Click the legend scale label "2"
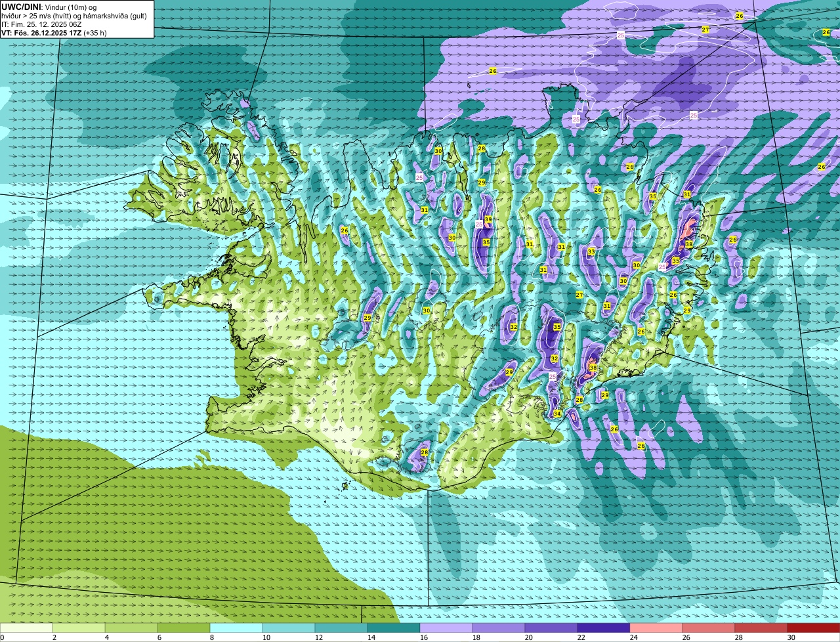Screen dimensions: 840x642 54,637
